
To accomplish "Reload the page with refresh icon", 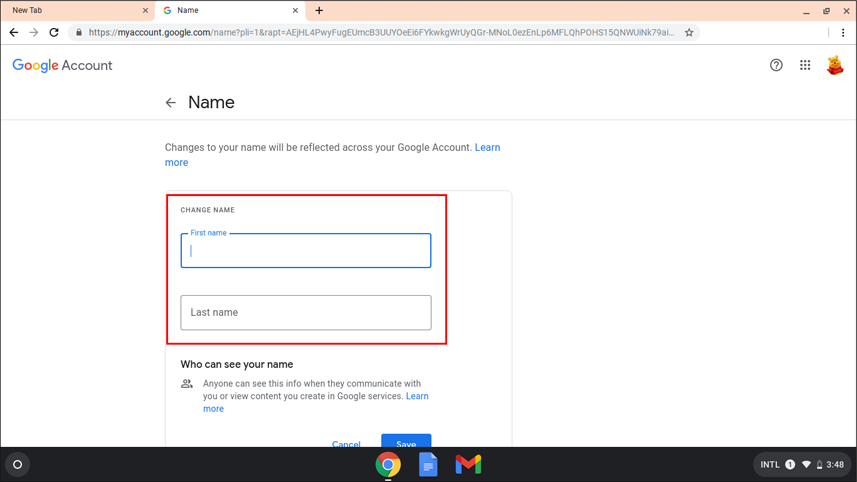I will point(54,33).
